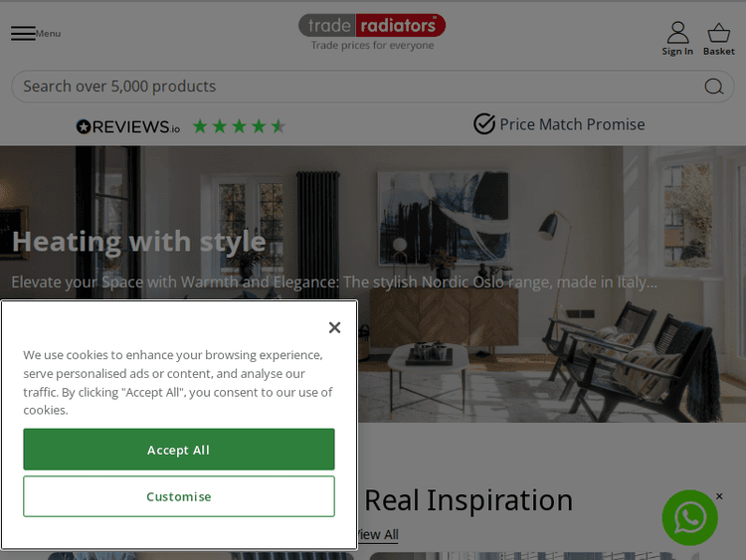Open the WhatsApp chat bubble

[690, 517]
